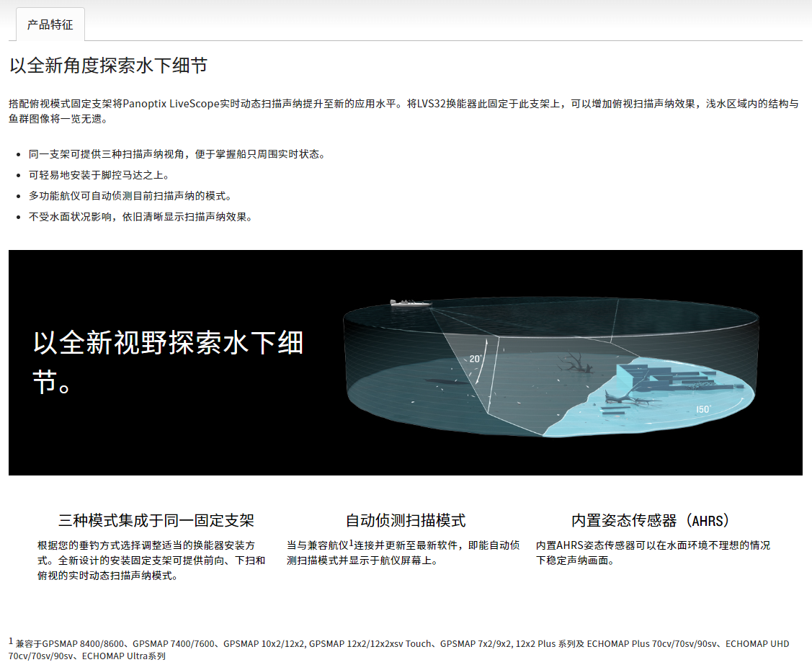The width and height of the screenshot is (812, 670).
Task: Select the bullet 可轻易地安装于脚控马达之上
Action: click(99, 175)
